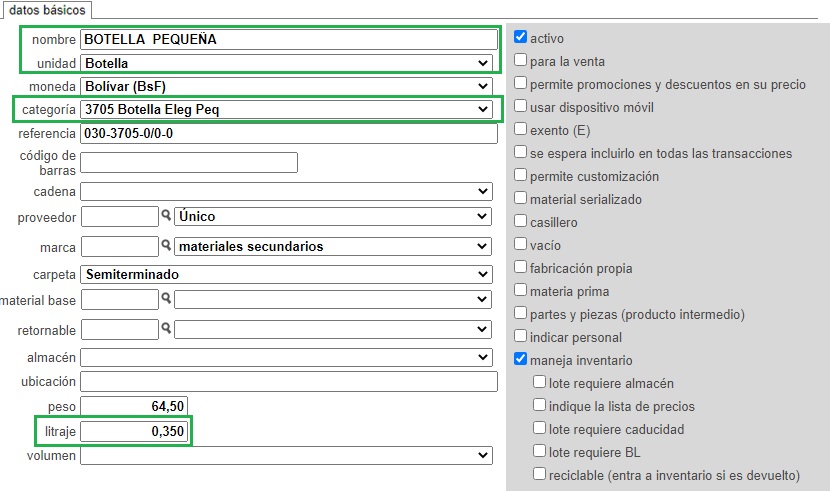Launch retornable lookup magnifier icon

pyautogui.click(x=166, y=328)
